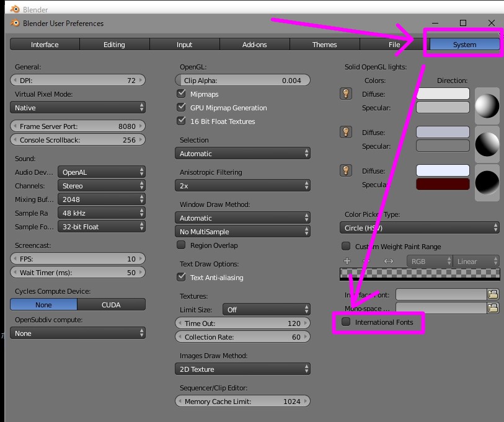Toggle the third OpenGL light bulb icon
The width and height of the screenshot is (504, 422).
click(346, 170)
